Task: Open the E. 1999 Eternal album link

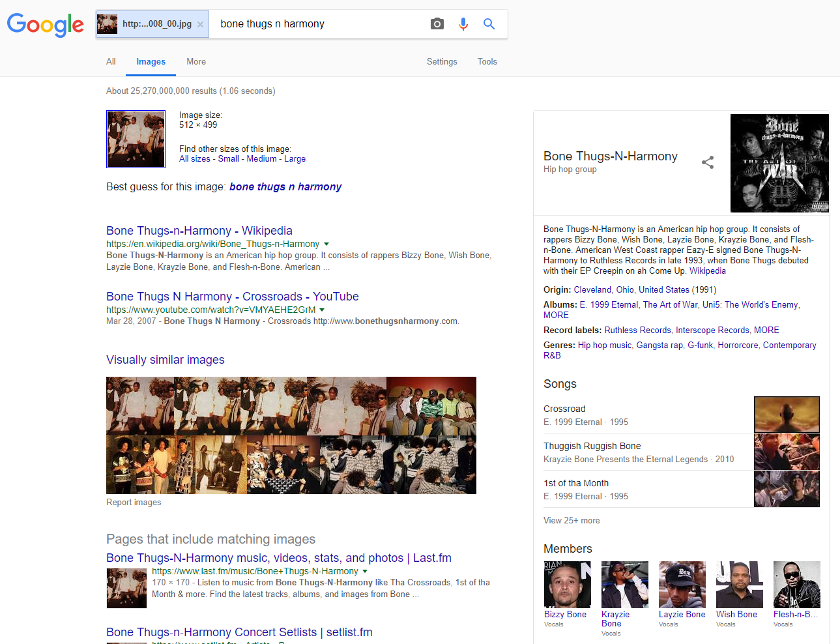Action: click(609, 305)
